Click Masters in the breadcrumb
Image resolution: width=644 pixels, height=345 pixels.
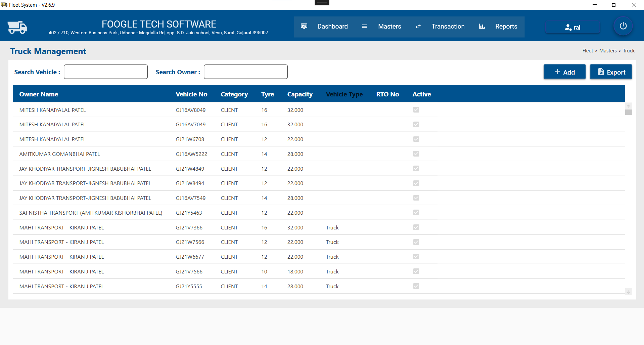(x=608, y=51)
